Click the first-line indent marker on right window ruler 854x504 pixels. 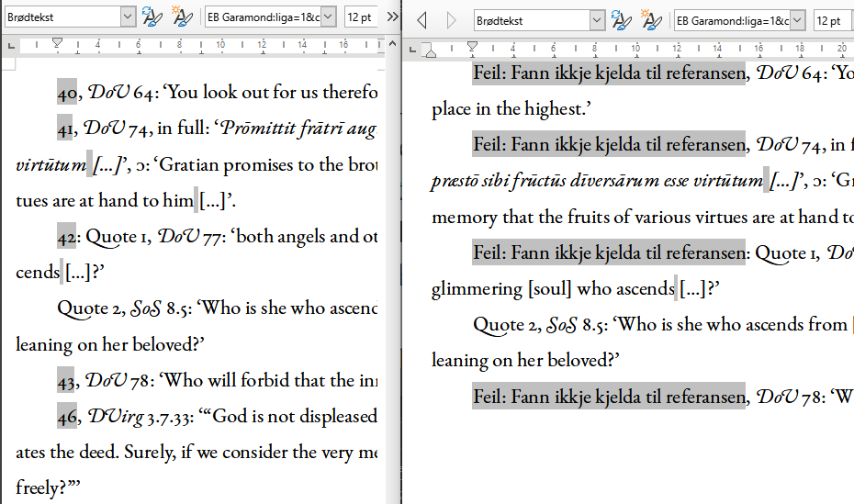(472, 45)
